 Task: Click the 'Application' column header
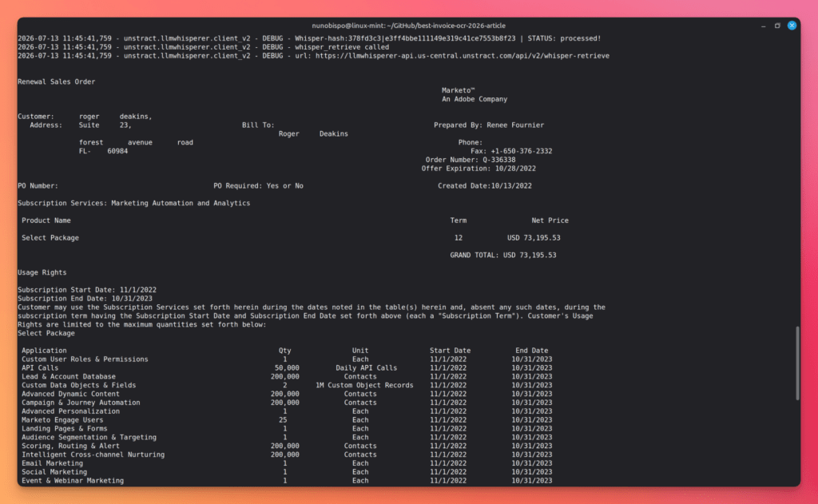pyautogui.click(x=44, y=351)
